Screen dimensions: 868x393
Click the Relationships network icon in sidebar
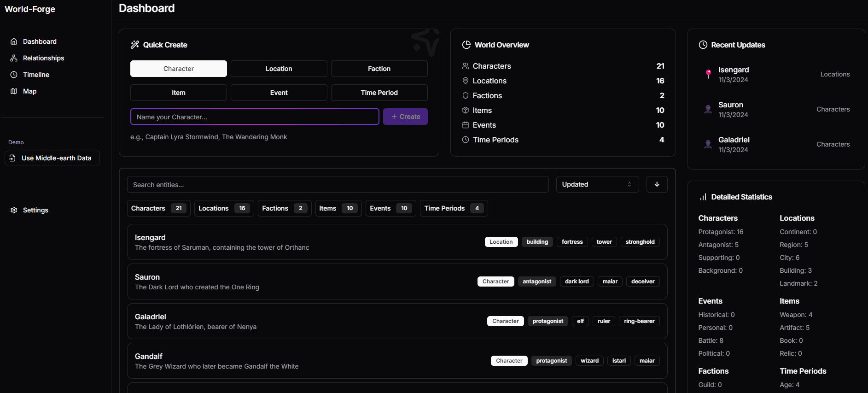click(x=14, y=58)
